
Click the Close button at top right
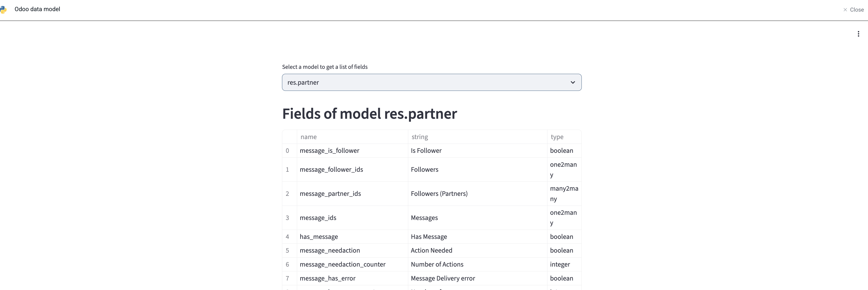(854, 10)
